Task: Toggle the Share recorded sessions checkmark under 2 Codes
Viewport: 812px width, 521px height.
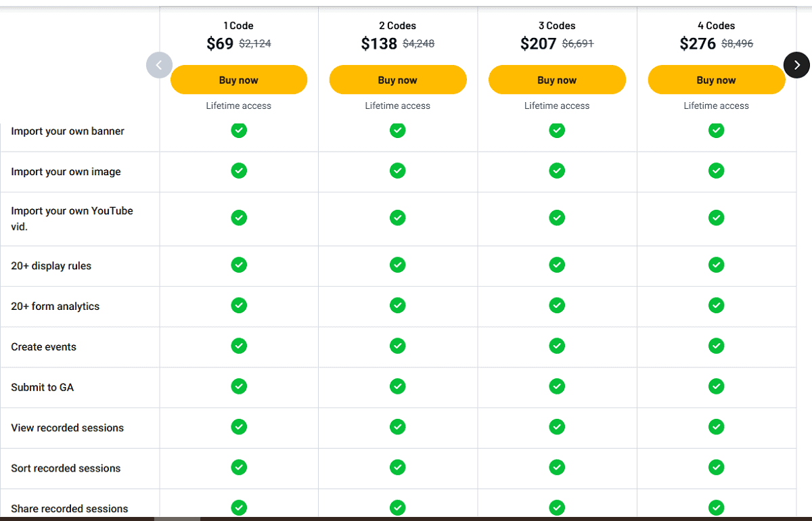Action: [x=398, y=507]
